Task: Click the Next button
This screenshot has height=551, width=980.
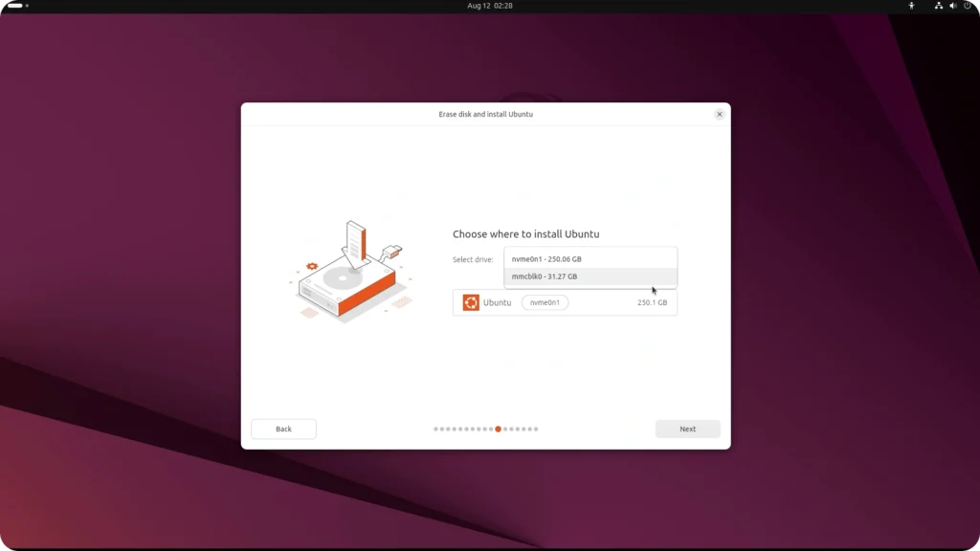Action: point(687,429)
